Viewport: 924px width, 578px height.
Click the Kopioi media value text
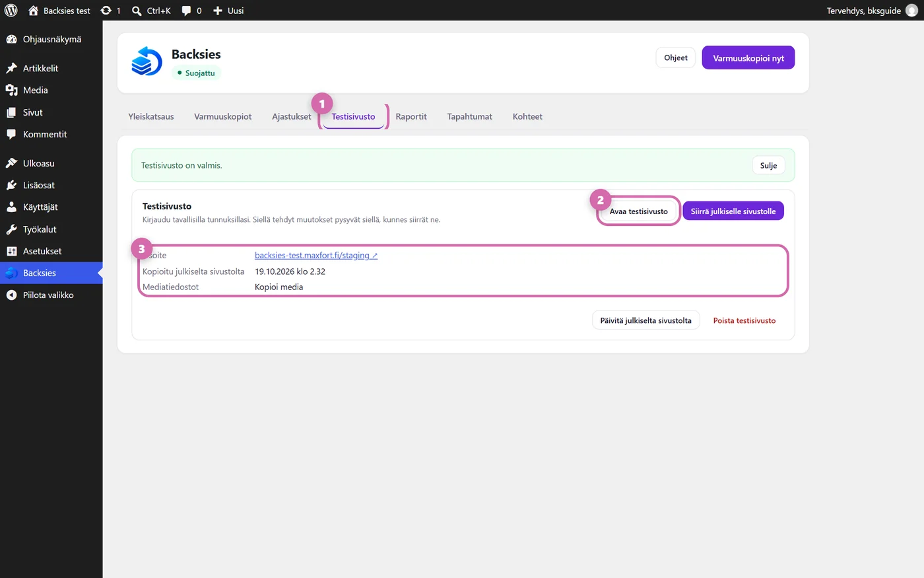coord(279,287)
